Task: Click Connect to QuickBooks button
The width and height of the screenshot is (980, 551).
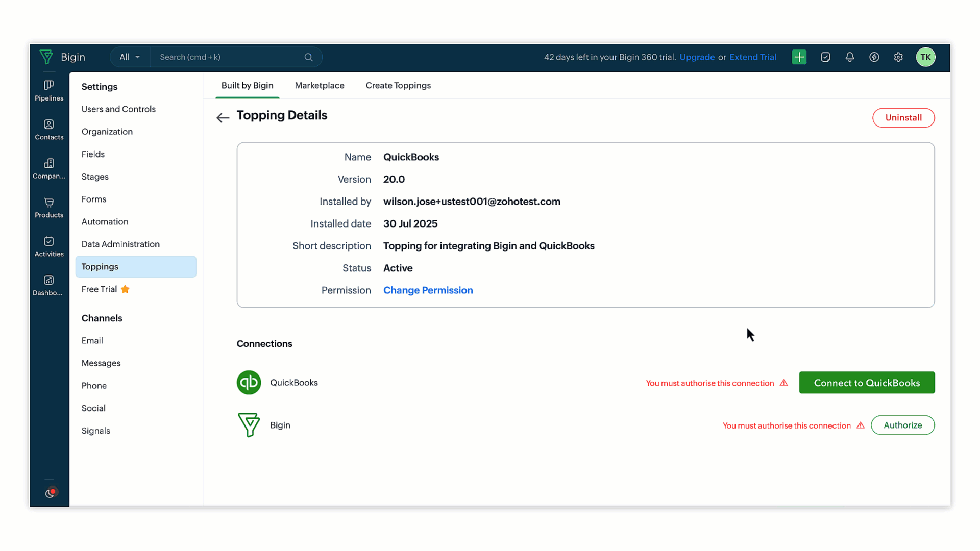Action: coord(867,383)
